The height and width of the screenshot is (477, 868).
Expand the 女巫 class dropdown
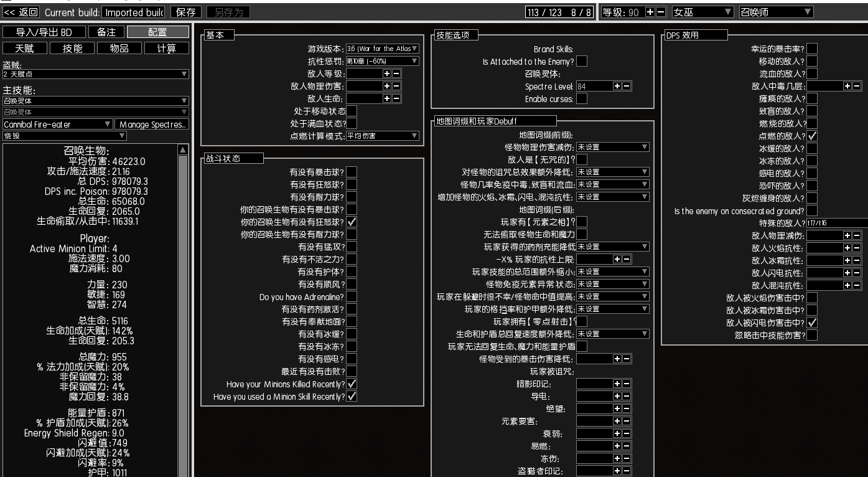[702, 12]
